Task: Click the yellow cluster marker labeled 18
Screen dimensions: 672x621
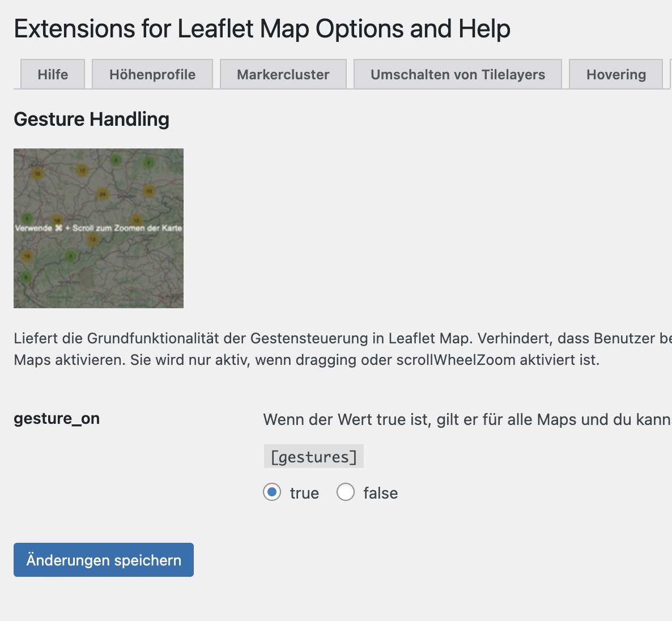Action: click(x=57, y=220)
